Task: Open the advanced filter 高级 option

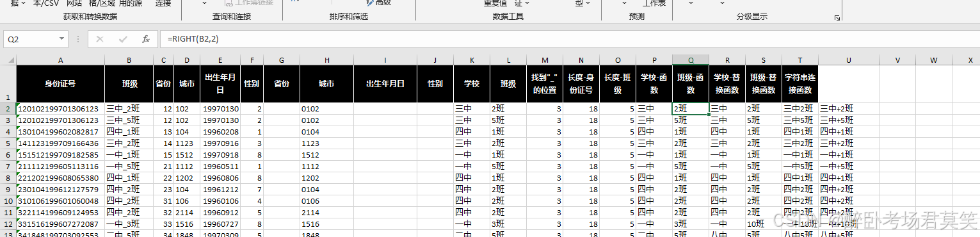Action: coord(378,3)
